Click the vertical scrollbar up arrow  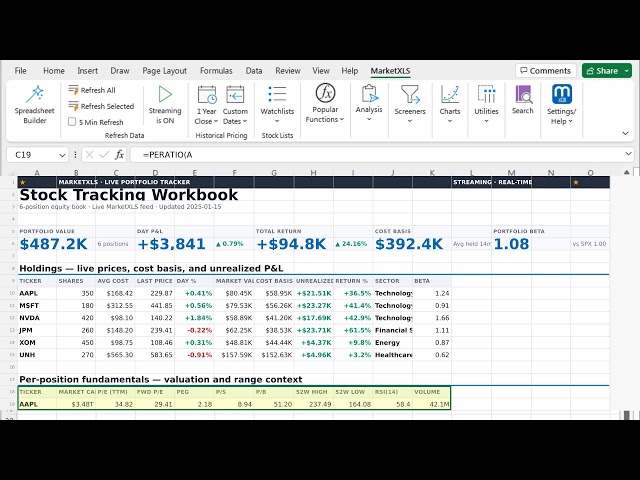pyautogui.click(x=627, y=172)
